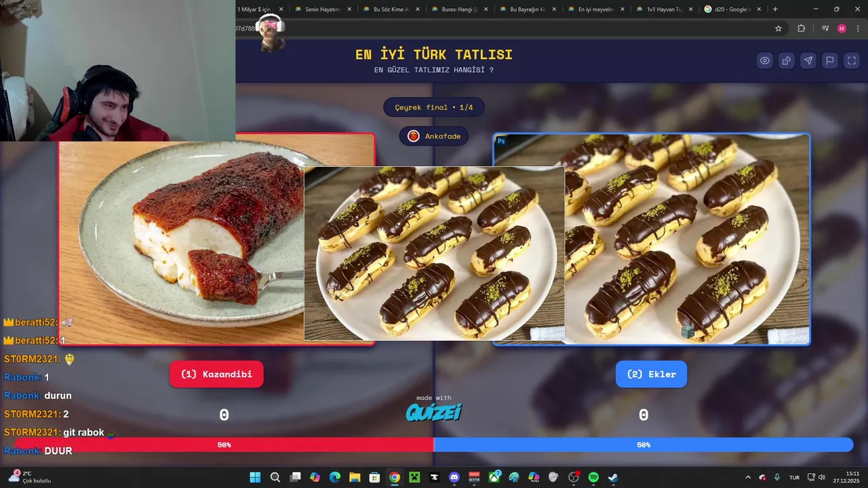Open File Explorer from taskbar
The width and height of the screenshot is (868, 488).
[355, 477]
